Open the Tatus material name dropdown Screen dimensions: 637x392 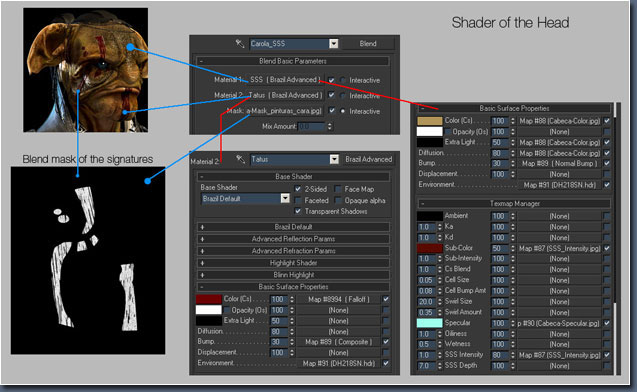point(334,159)
